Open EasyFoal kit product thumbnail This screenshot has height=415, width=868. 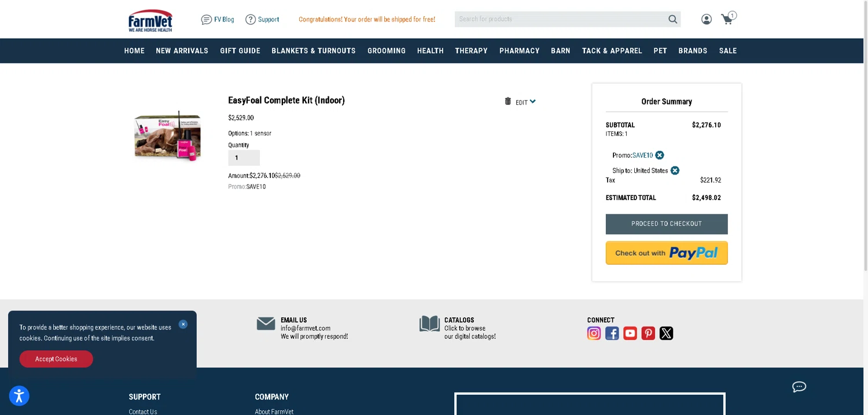click(x=168, y=136)
